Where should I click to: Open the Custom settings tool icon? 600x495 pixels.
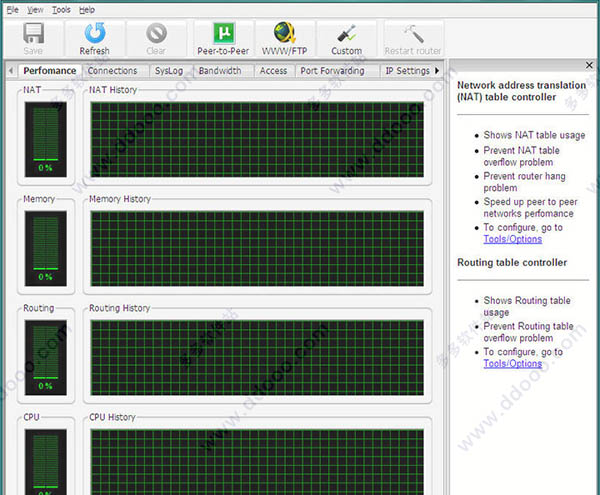(x=347, y=34)
